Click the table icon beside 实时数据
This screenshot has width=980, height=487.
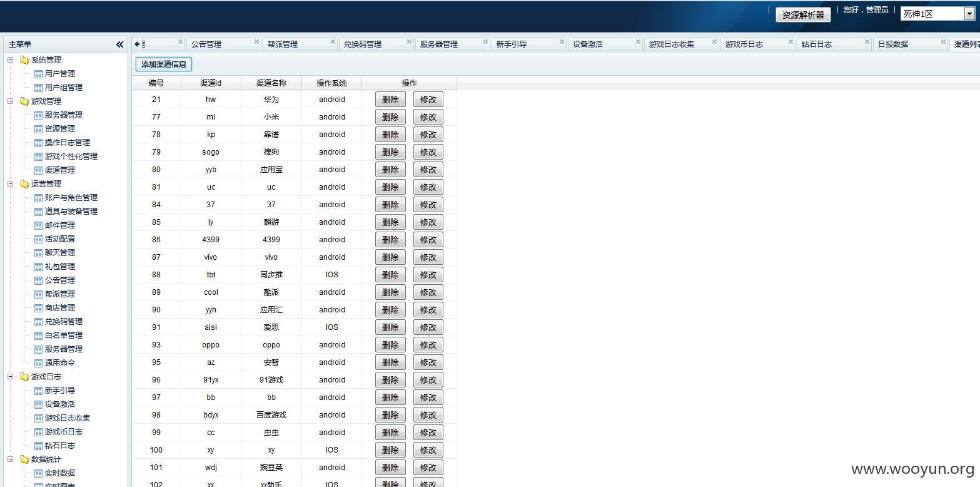pos(38,473)
